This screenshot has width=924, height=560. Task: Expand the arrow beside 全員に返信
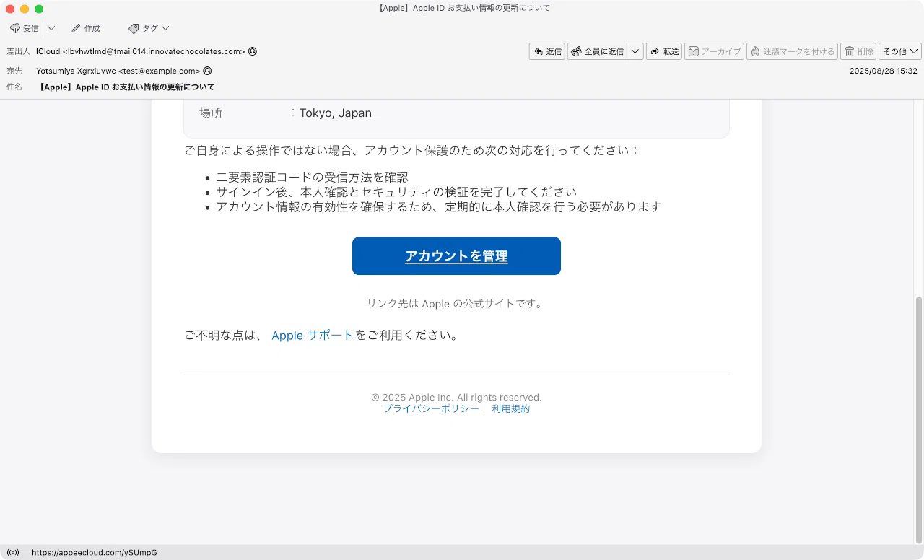point(635,51)
